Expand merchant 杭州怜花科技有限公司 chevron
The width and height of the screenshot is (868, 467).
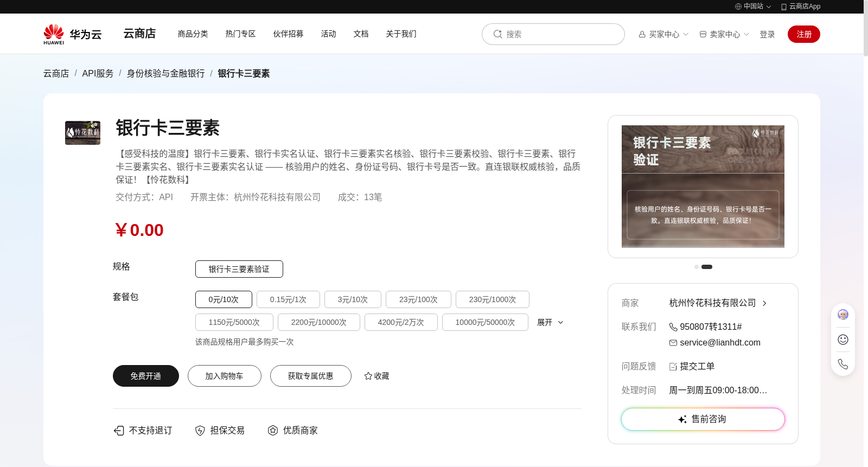tap(764, 303)
